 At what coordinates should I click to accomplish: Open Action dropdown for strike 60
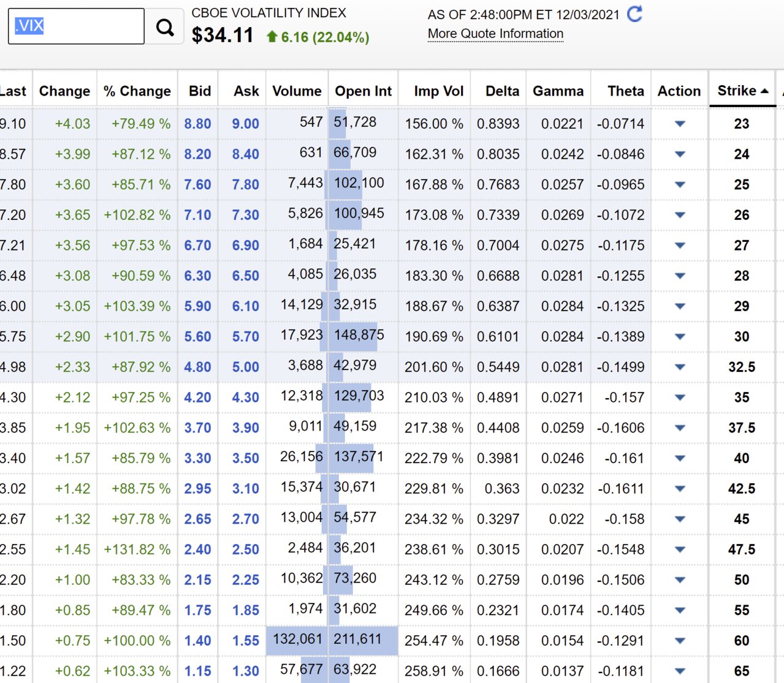(x=680, y=641)
